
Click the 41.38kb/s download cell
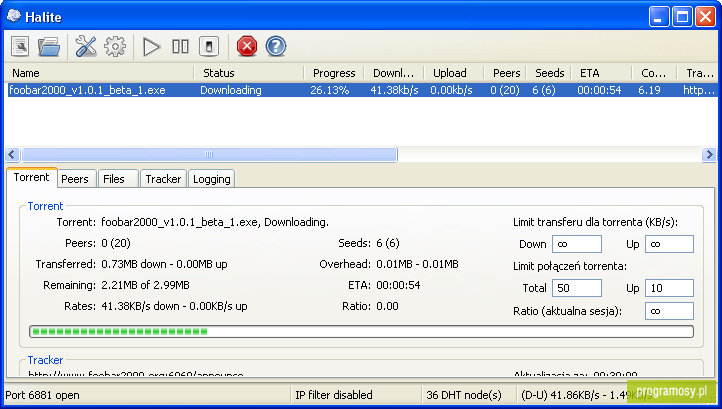[394, 90]
